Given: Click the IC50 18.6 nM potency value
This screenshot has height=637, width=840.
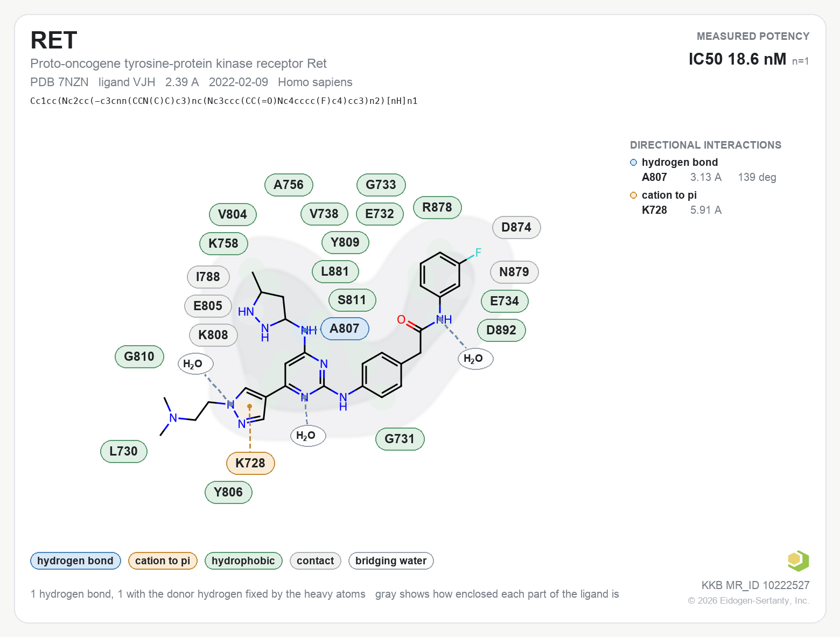Looking at the screenshot, I should tap(737, 59).
